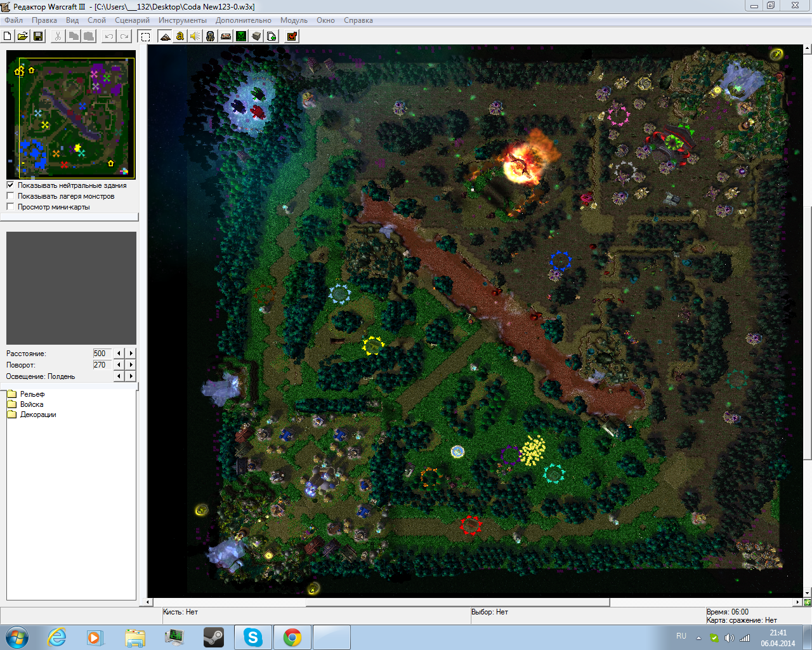This screenshot has width=812, height=650.
Task: Open the taskbar volume control
Action: 730,638
